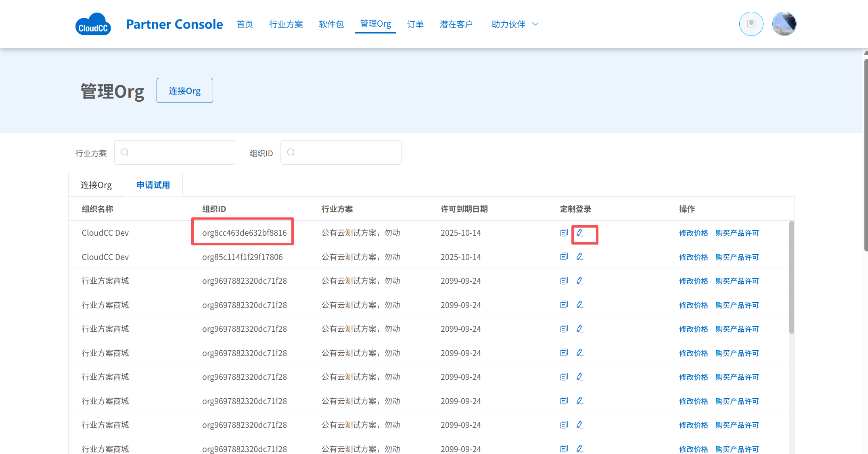The width and height of the screenshot is (868, 454).
Task: Go to 订单 in top navigation
Action: tap(415, 24)
